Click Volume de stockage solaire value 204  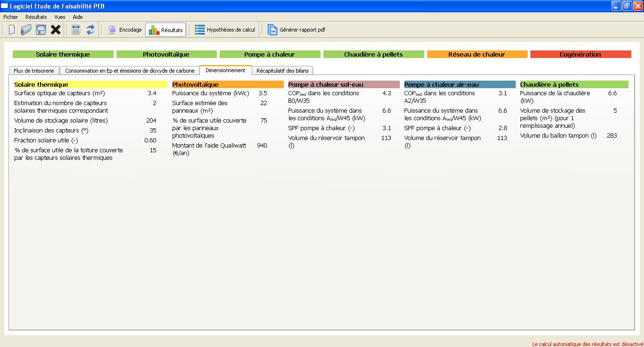151,121
